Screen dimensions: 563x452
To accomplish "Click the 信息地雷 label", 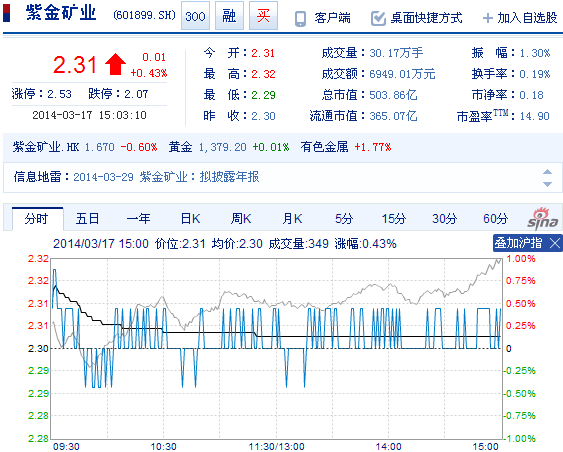I will coord(41,177).
